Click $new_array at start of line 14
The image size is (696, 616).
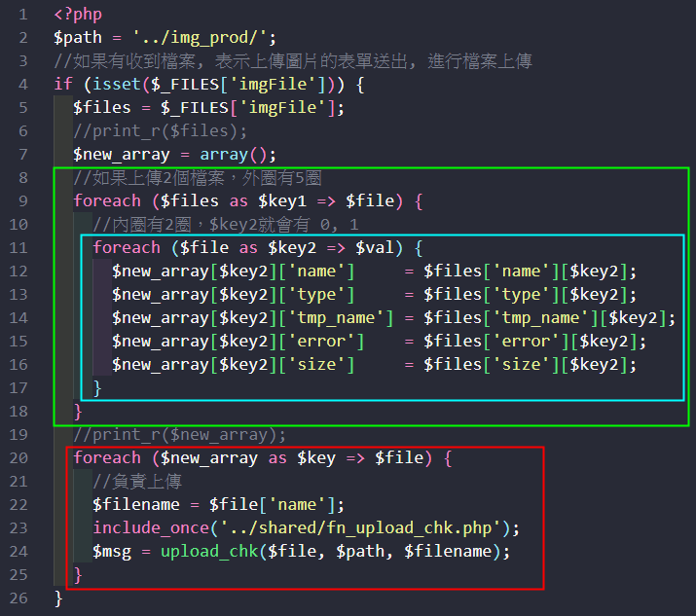pos(161,318)
